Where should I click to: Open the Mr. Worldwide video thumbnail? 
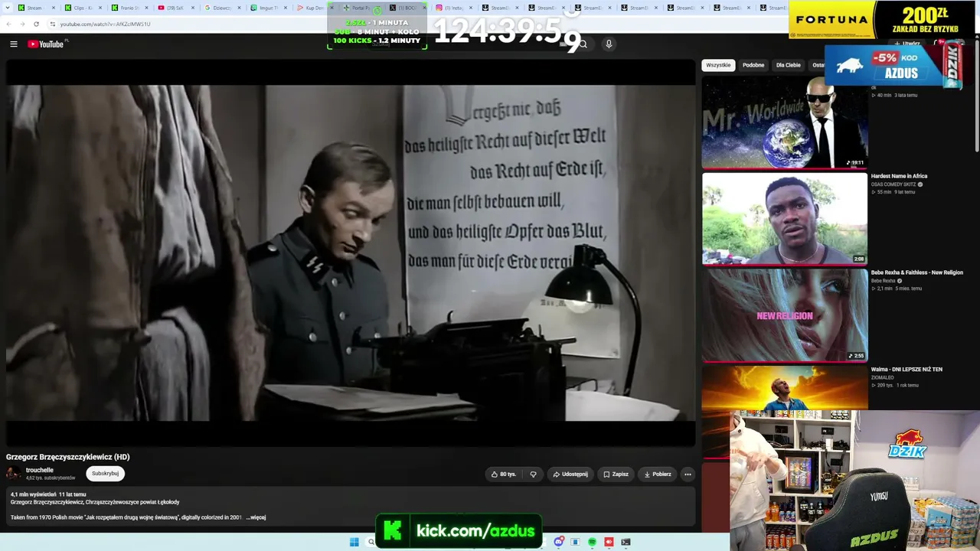[x=785, y=122]
